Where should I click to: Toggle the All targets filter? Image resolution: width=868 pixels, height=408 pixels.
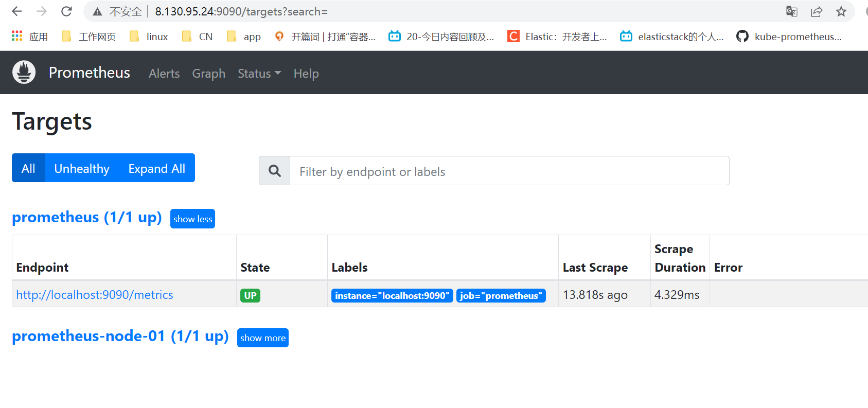(x=28, y=168)
